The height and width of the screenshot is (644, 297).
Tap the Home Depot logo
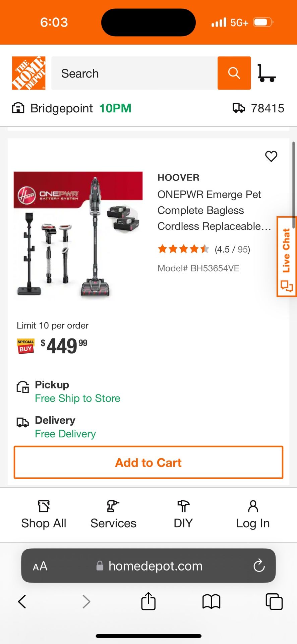[29, 73]
